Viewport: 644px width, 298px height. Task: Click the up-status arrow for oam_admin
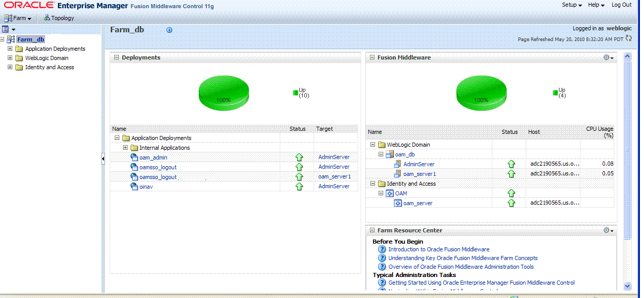299,157
